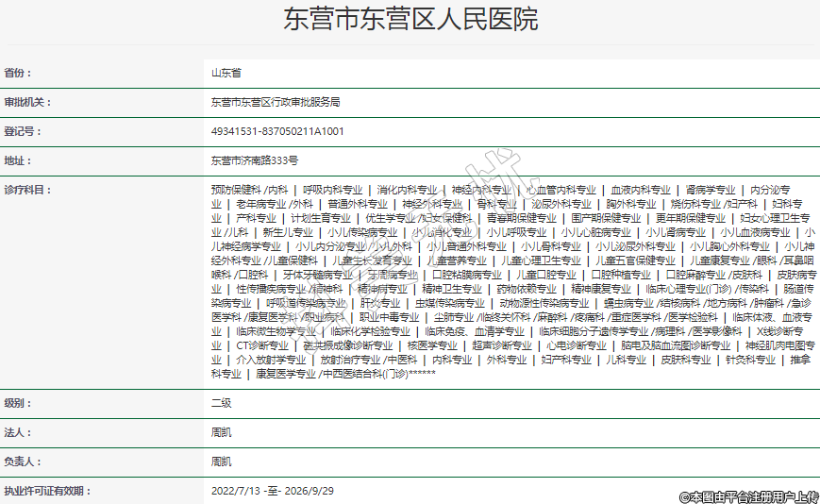
Task: Select the license validity dates 2022/7/13 -至- 2026/9/29
Action: coord(273,491)
